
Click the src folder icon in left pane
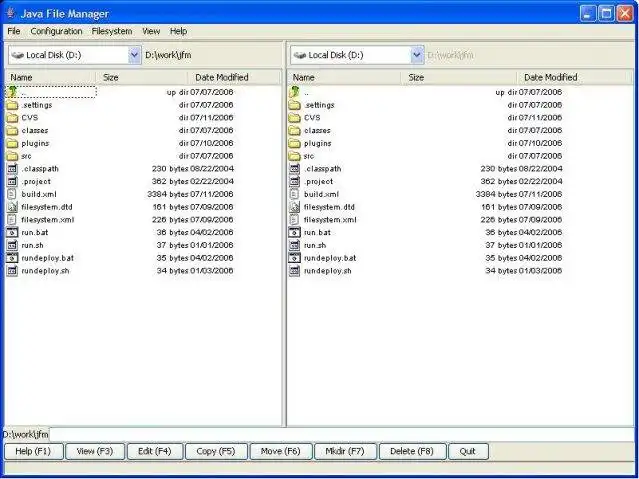[12, 156]
